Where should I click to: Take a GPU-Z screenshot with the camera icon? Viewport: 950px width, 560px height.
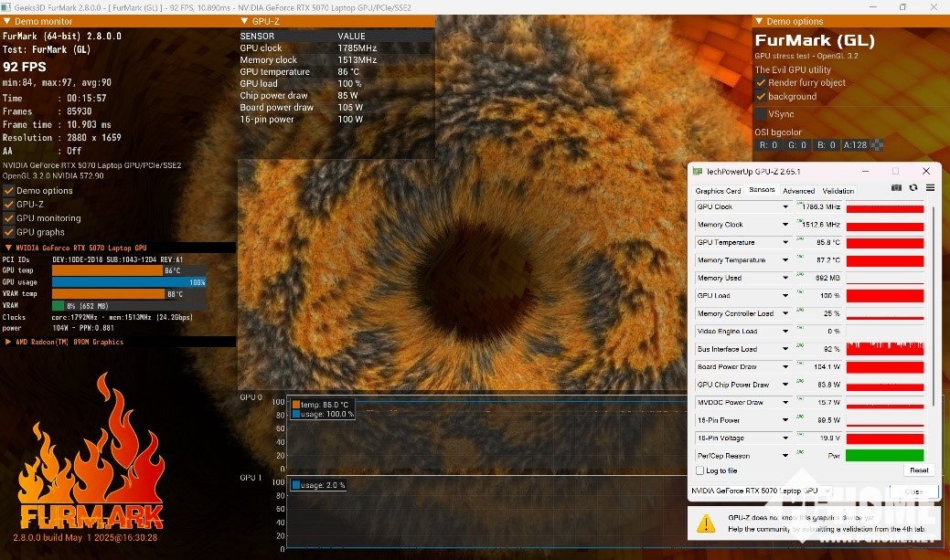click(x=896, y=188)
